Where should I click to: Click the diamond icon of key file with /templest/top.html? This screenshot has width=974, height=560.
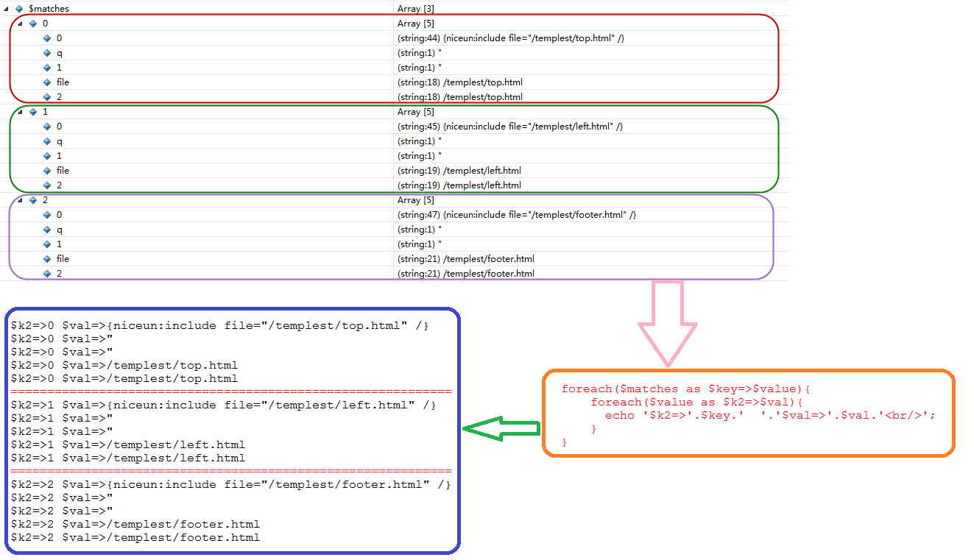coord(47,82)
